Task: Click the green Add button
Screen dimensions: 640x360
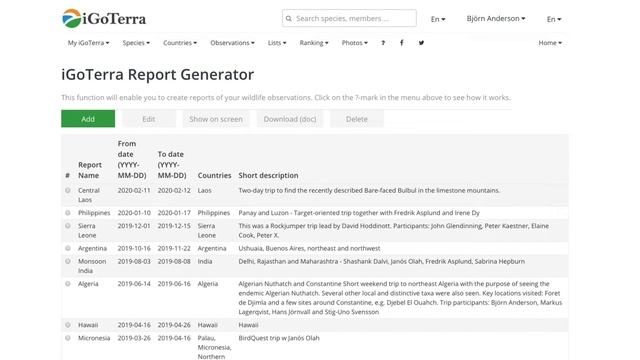Action: pyautogui.click(x=88, y=119)
